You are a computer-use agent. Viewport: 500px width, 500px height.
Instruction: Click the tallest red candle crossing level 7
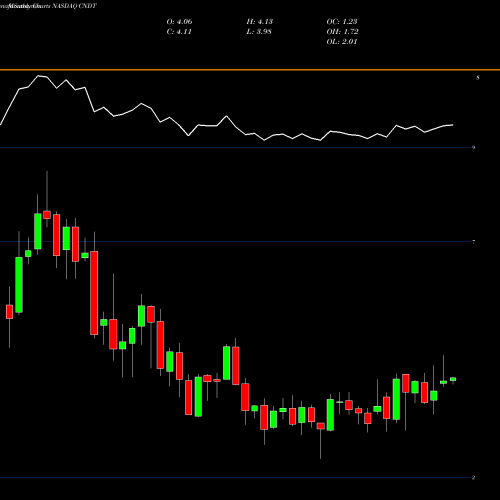click(x=94, y=293)
